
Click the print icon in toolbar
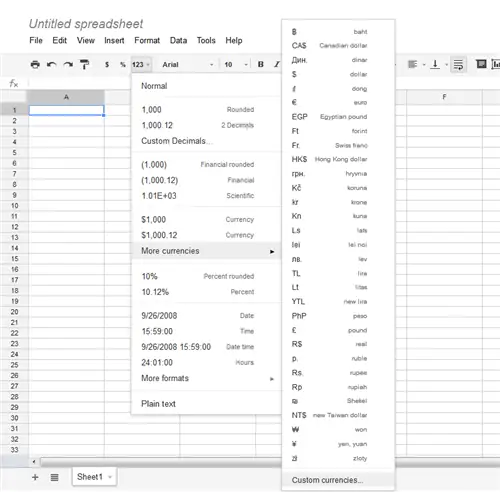coord(35,64)
